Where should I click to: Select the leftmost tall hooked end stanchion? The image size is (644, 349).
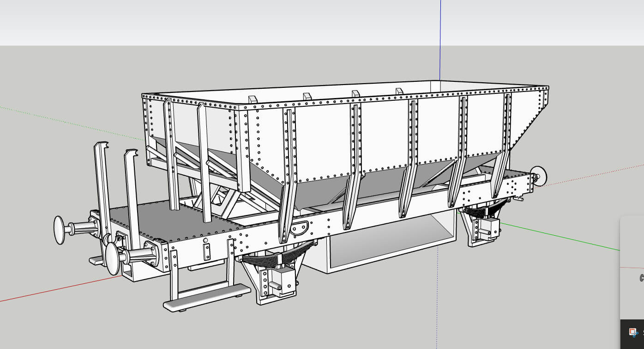click(102, 185)
